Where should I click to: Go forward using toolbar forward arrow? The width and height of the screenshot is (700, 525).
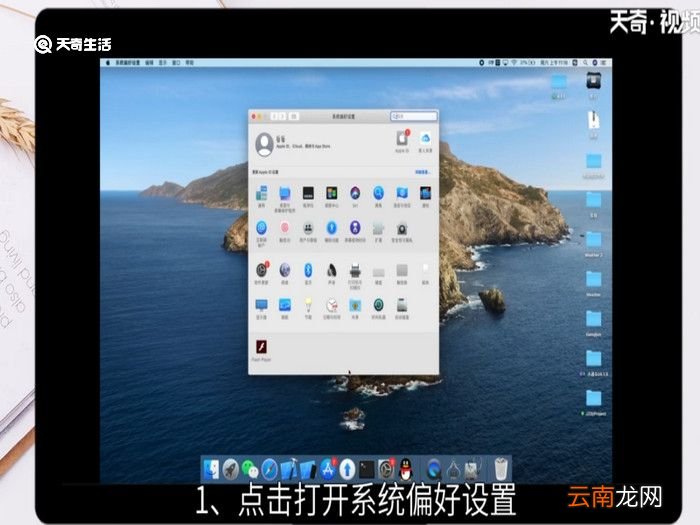point(282,116)
